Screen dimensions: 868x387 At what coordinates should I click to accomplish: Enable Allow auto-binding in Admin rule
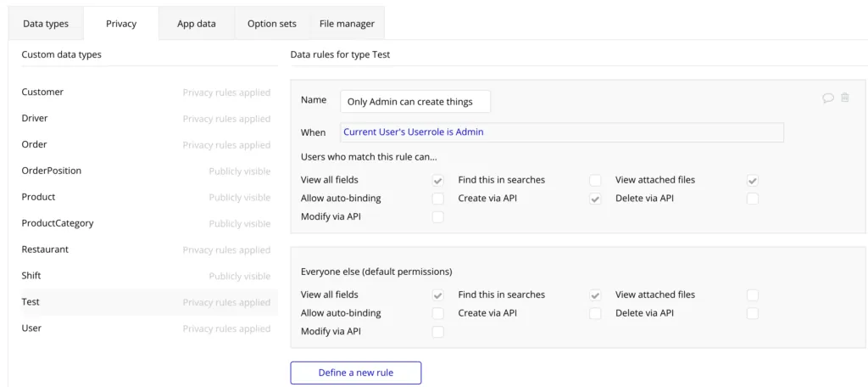point(438,199)
